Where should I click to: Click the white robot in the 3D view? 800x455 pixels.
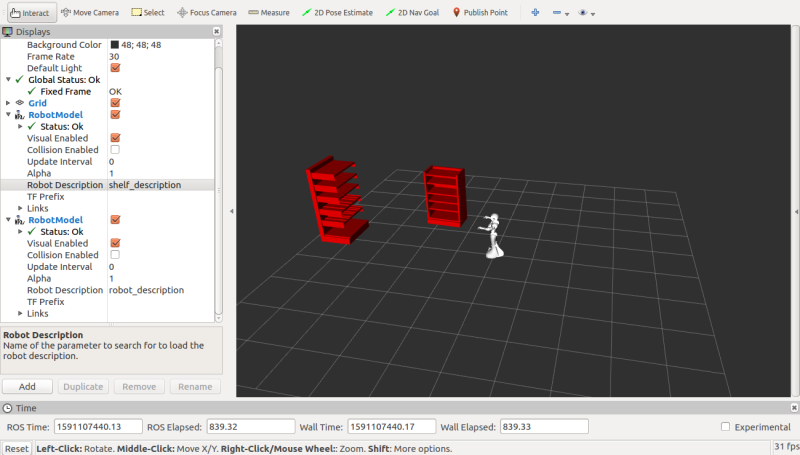493,237
